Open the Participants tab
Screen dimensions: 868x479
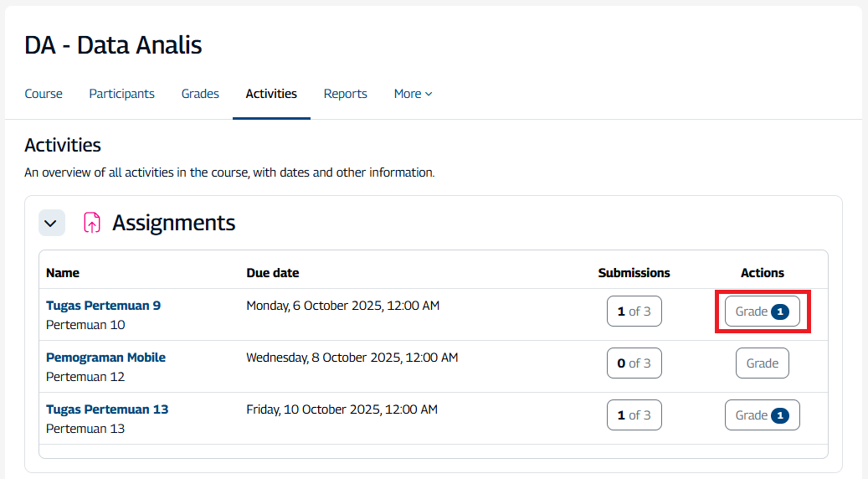(x=122, y=94)
